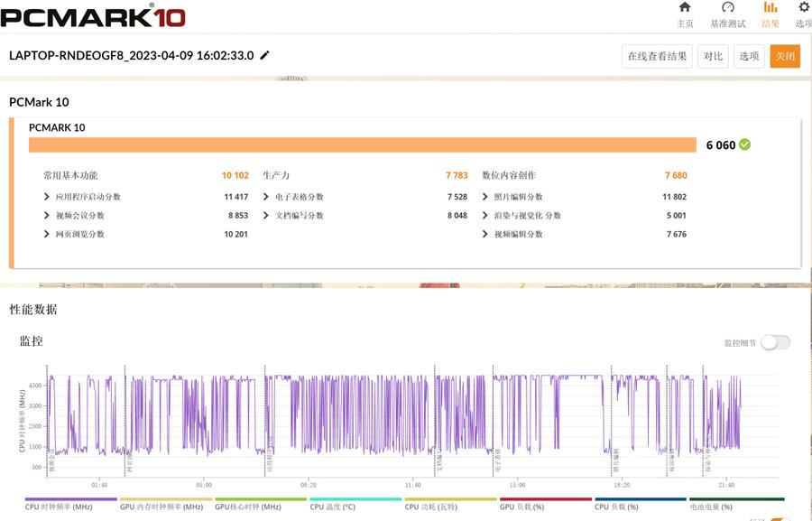Click the pencil icon to rename result
812x521 pixels.
click(264, 55)
